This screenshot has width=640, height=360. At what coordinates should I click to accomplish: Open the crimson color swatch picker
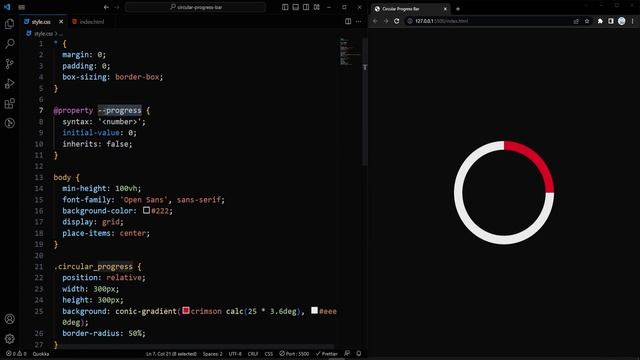[186, 311]
